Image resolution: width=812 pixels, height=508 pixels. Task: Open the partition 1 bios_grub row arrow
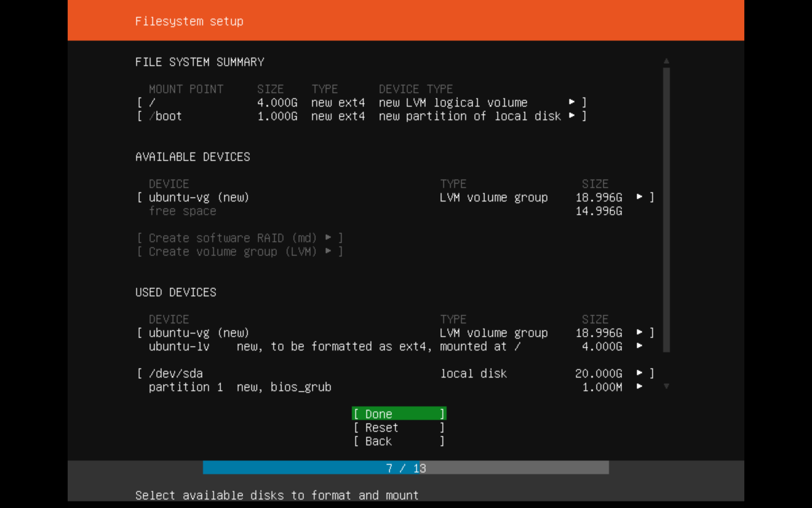coord(639,386)
